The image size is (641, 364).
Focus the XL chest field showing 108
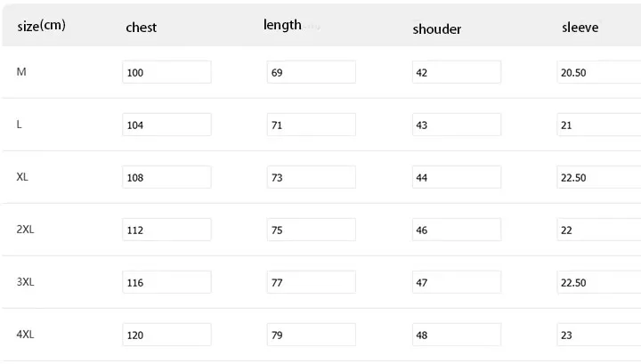[166, 177]
